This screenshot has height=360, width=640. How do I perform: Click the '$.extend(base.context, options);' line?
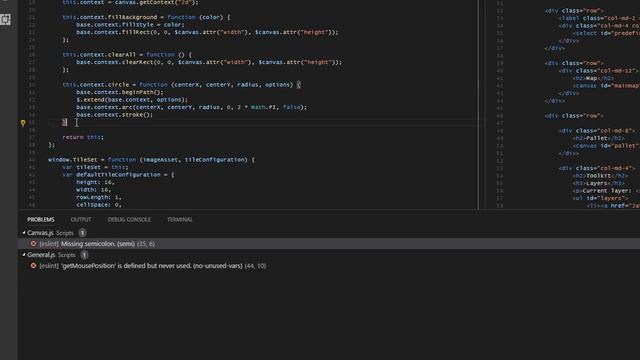click(132, 100)
